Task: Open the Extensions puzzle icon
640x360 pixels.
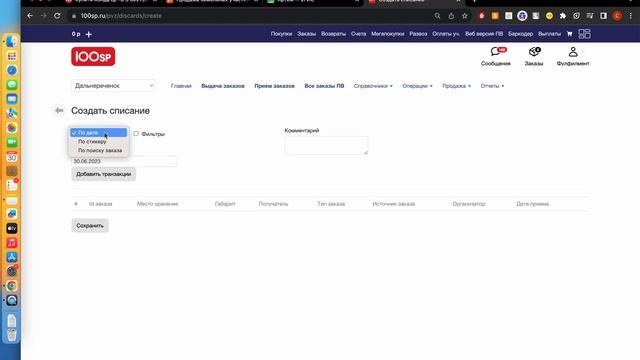Action: pyautogui.click(x=563, y=16)
